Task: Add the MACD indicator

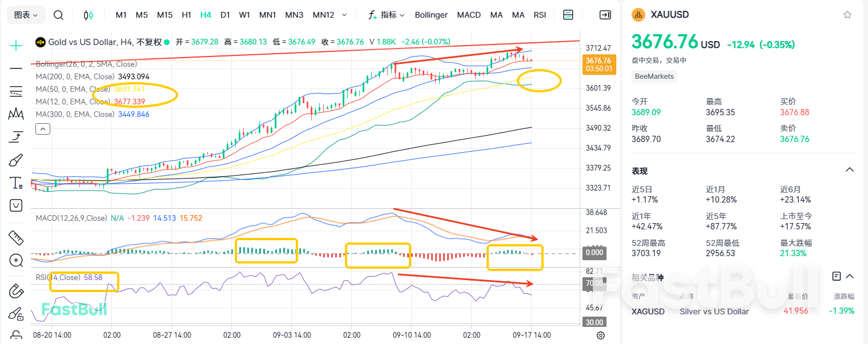Action: [469, 15]
